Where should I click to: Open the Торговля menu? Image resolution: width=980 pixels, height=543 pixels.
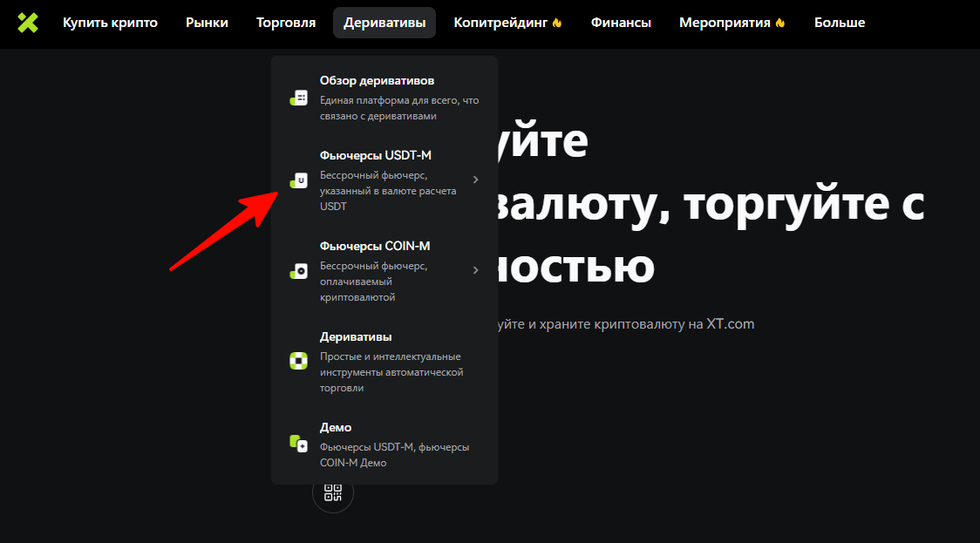tap(286, 23)
